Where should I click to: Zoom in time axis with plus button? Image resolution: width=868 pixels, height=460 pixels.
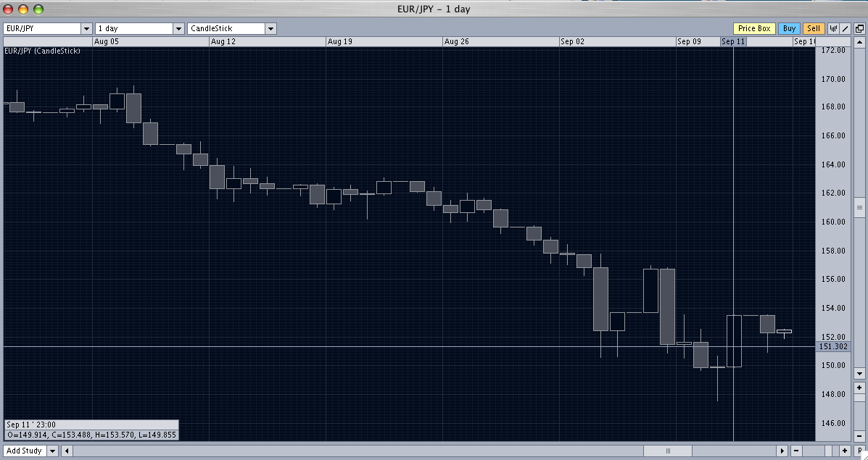[x=845, y=451]
